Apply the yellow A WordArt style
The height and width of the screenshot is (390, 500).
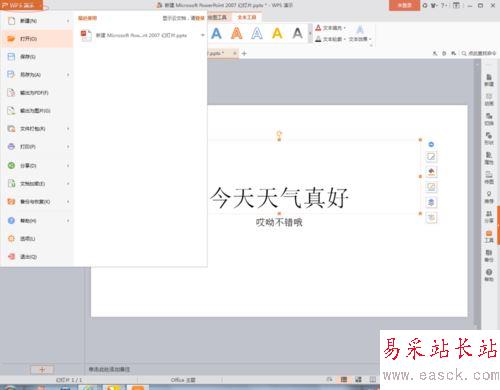pyautogui.click(x=277, y=34)
